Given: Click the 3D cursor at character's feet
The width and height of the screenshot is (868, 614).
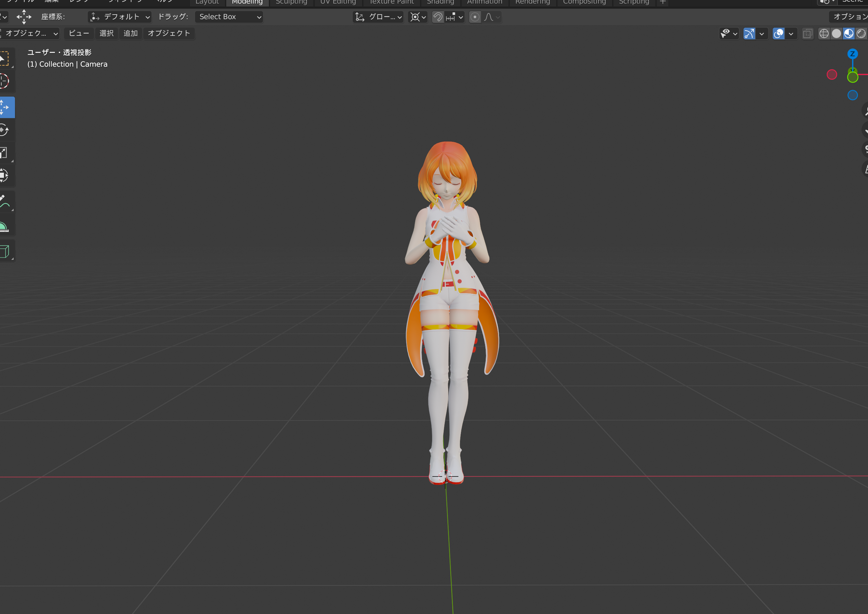Looking at the screenshot, I should [445, 476].
